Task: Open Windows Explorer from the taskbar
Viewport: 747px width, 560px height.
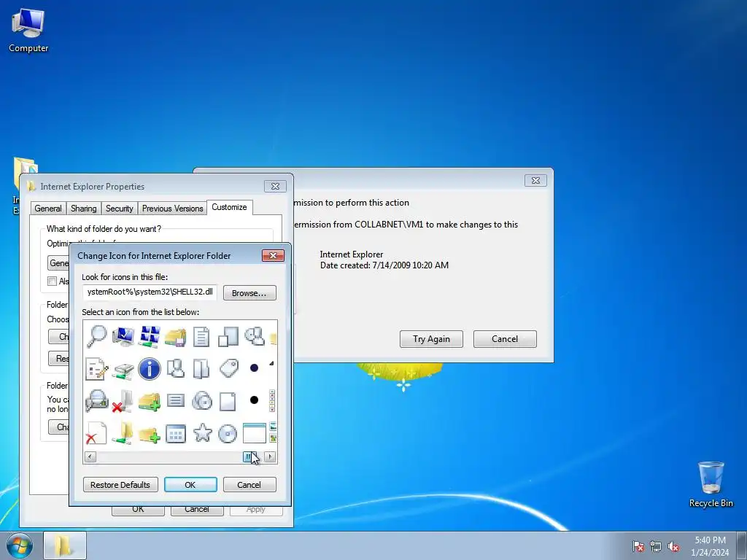Action: [65, 545]
